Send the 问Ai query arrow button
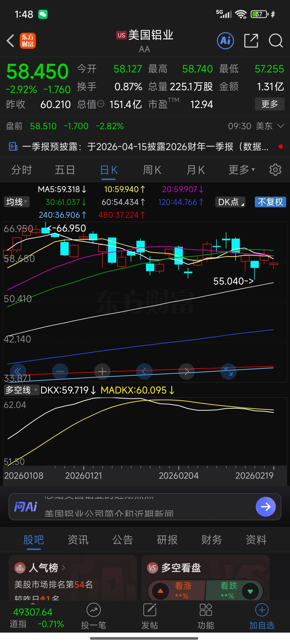The image size is (290, 644). tap(266, 507)
